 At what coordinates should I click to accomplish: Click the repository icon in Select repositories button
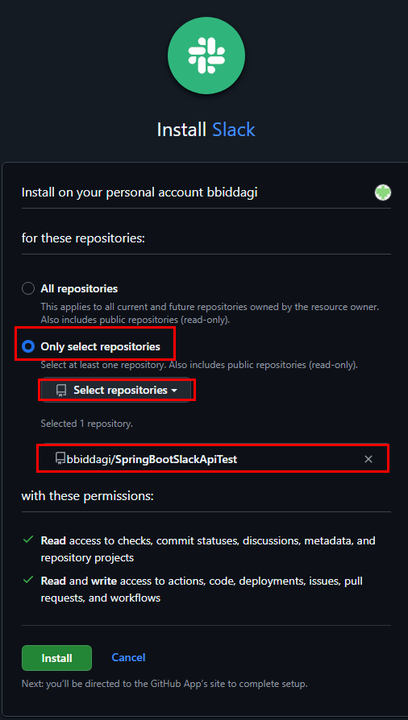[x=61, y=390]
